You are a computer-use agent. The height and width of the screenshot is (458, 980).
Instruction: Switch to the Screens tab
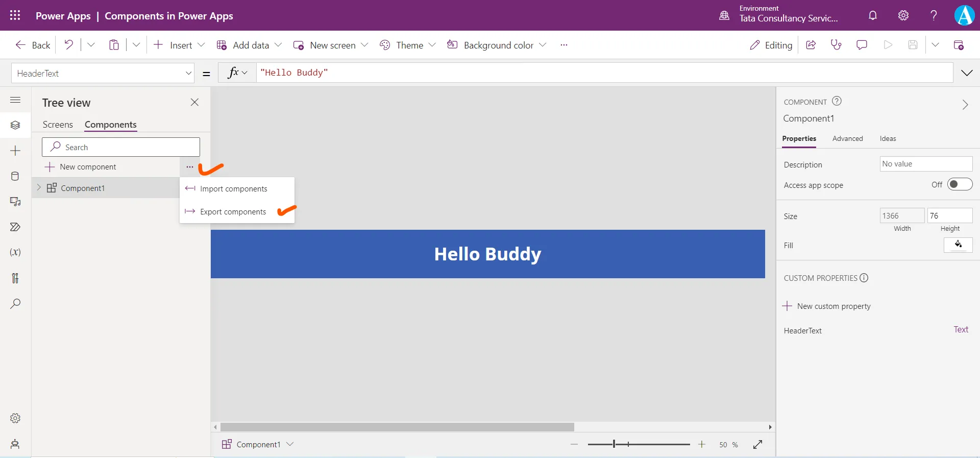(58, 125)
